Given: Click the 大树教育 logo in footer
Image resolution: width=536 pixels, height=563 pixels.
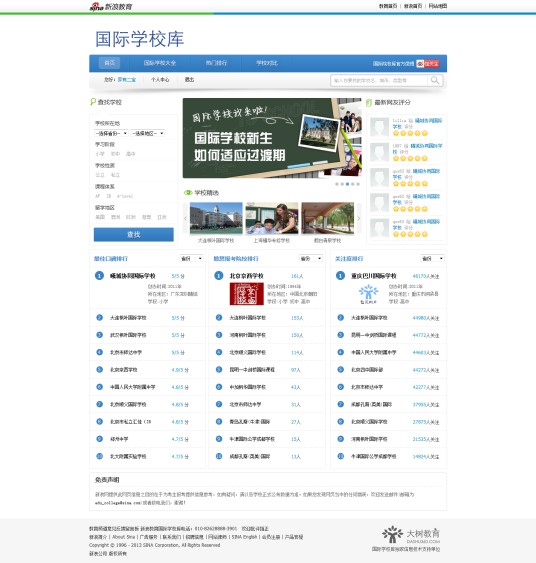Looking at the screenshot, I should coord(411,535).
